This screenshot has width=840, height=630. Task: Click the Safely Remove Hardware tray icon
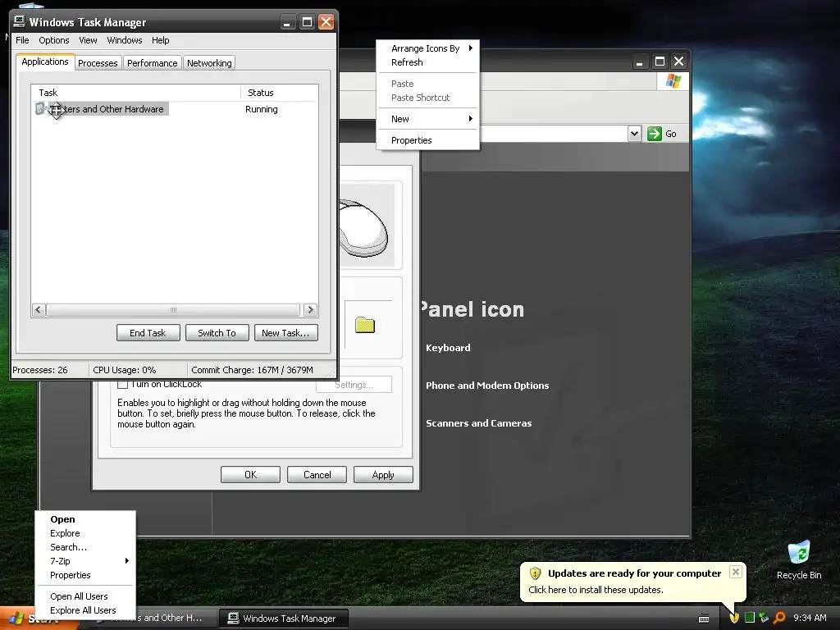tap(764, 618)
